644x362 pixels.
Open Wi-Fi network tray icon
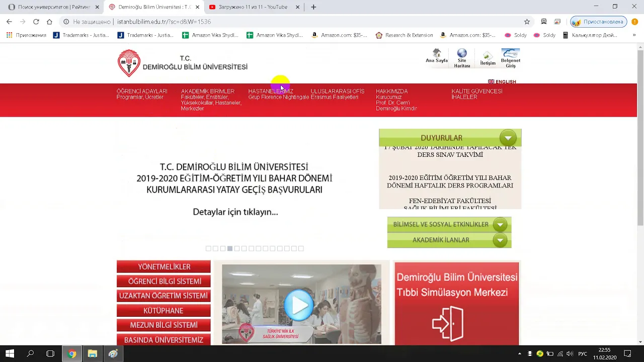(x=560, y=353)
